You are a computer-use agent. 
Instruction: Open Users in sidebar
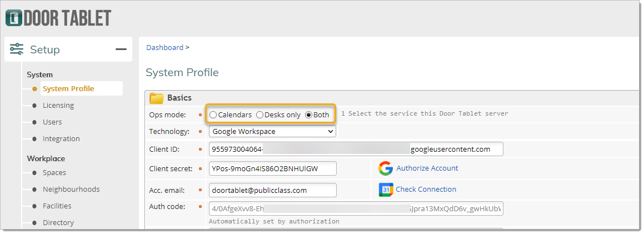(52, 122)
